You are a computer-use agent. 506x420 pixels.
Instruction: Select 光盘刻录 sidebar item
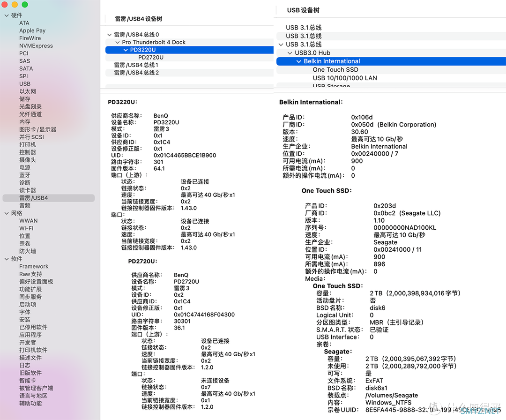click(30, 106)
